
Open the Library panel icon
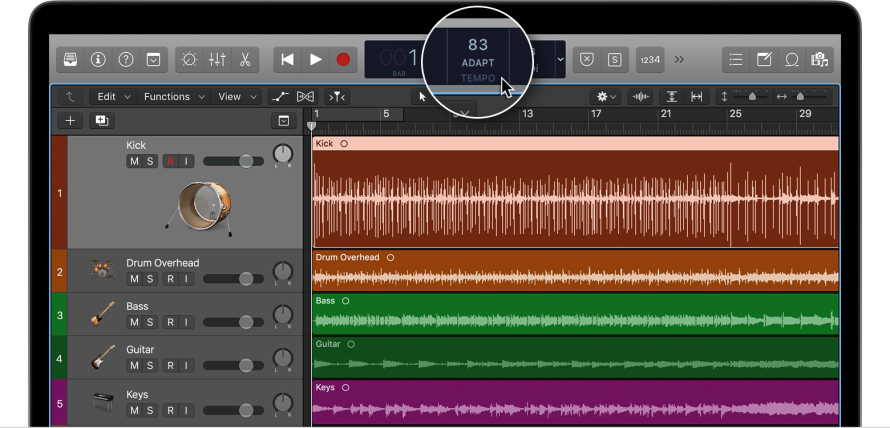[71, 60]
